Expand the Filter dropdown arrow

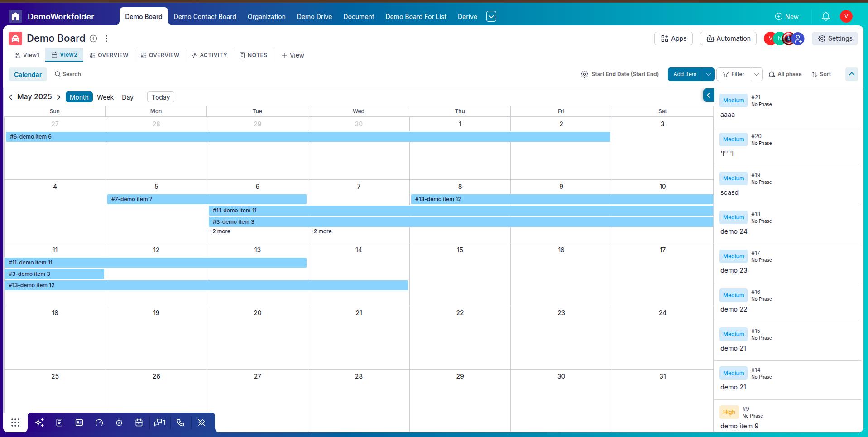point(757,74)
